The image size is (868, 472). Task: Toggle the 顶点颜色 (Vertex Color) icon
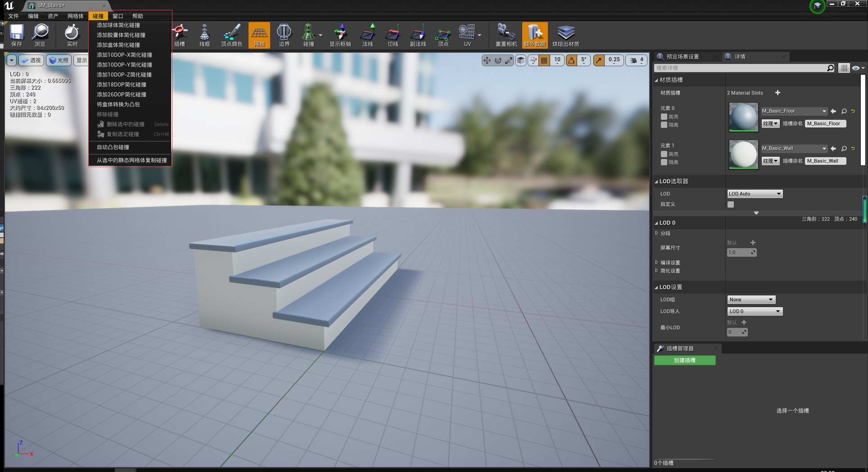coord(232,35)
